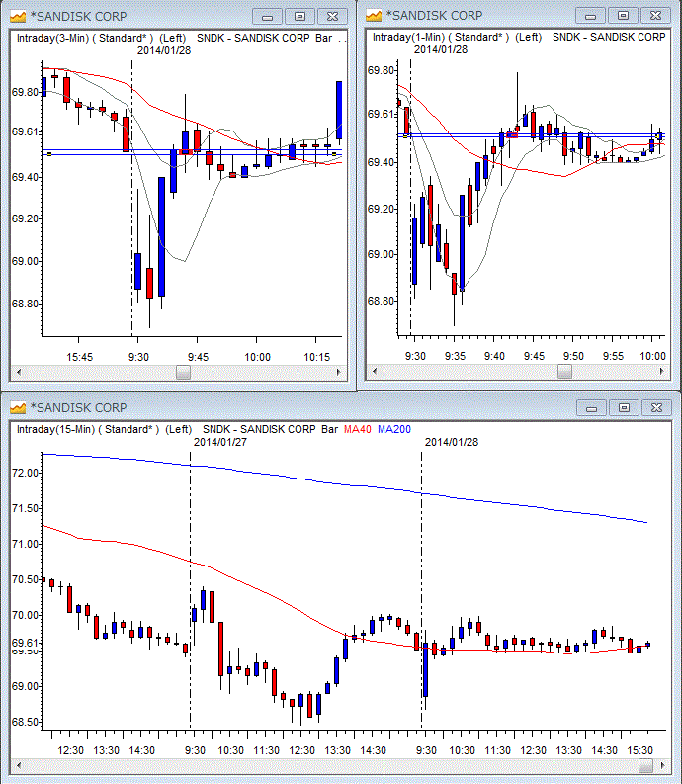This screenshot has width=682, height=784.
Task: Minimize the 1-Min chart window
Action: (x=590, y=16)
